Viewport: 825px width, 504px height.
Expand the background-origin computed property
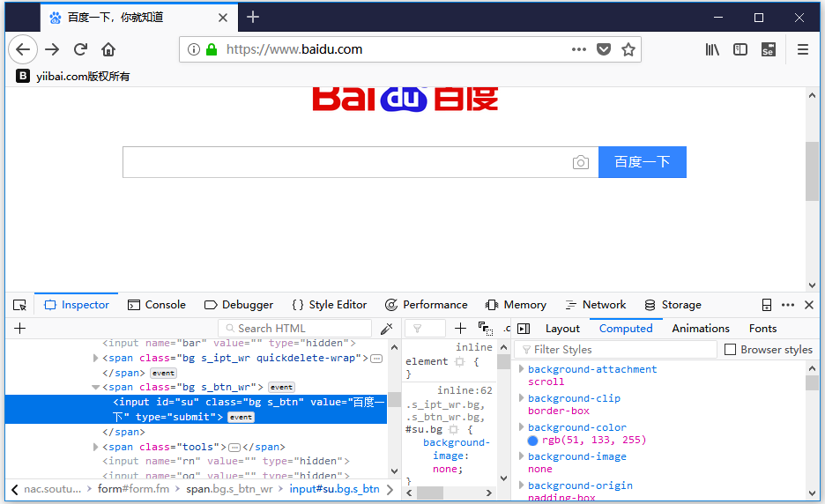(522, 485)
